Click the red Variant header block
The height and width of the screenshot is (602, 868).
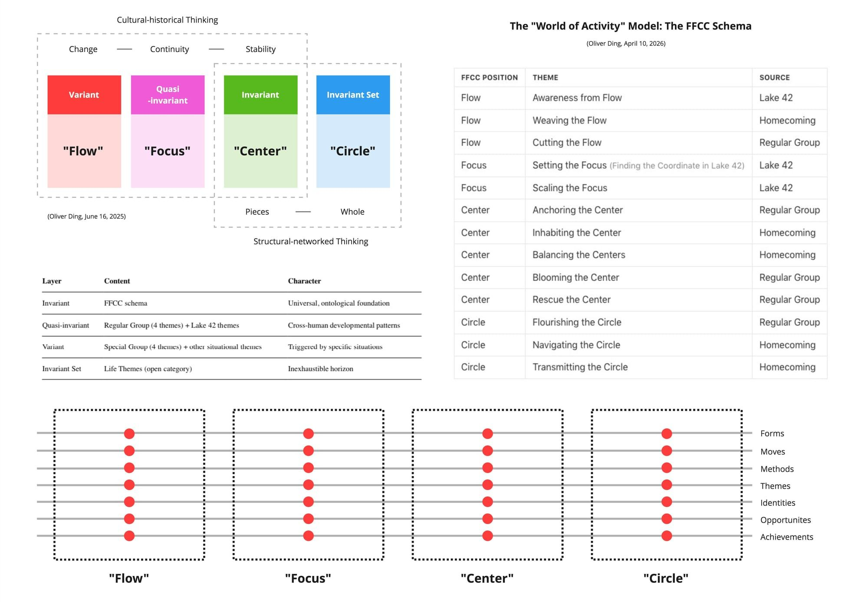(x=84, y=95)
